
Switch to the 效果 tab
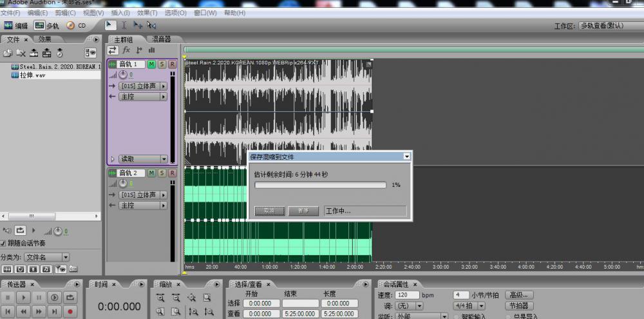tap(45, 39)
